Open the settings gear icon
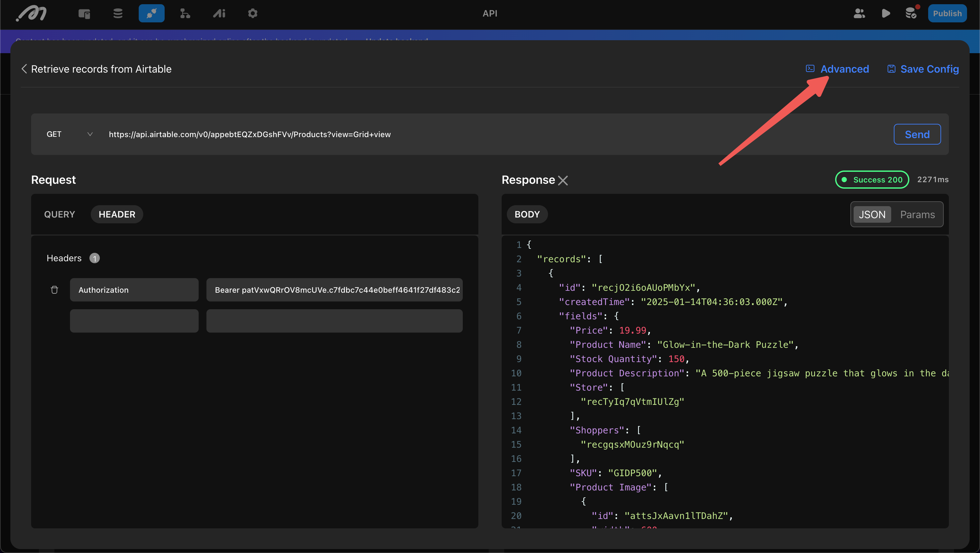Screen dimensions: 980x553 pos(252,14)
